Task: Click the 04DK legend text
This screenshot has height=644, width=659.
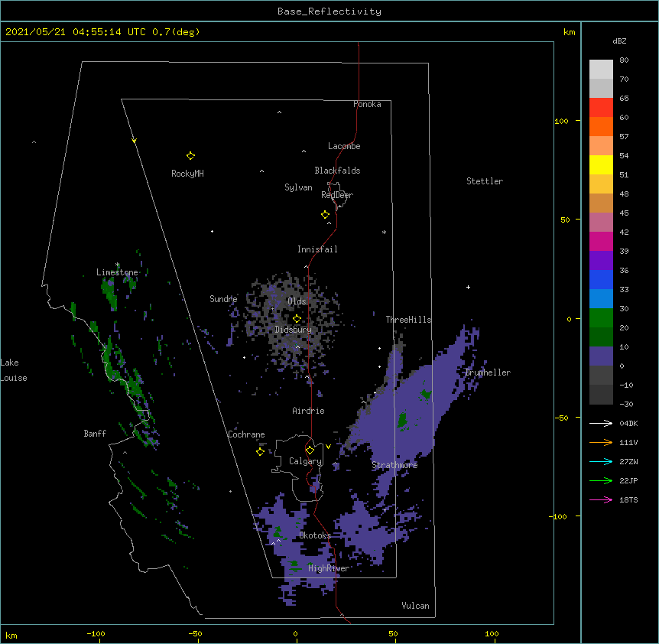Action: click(x=628, y=423)
